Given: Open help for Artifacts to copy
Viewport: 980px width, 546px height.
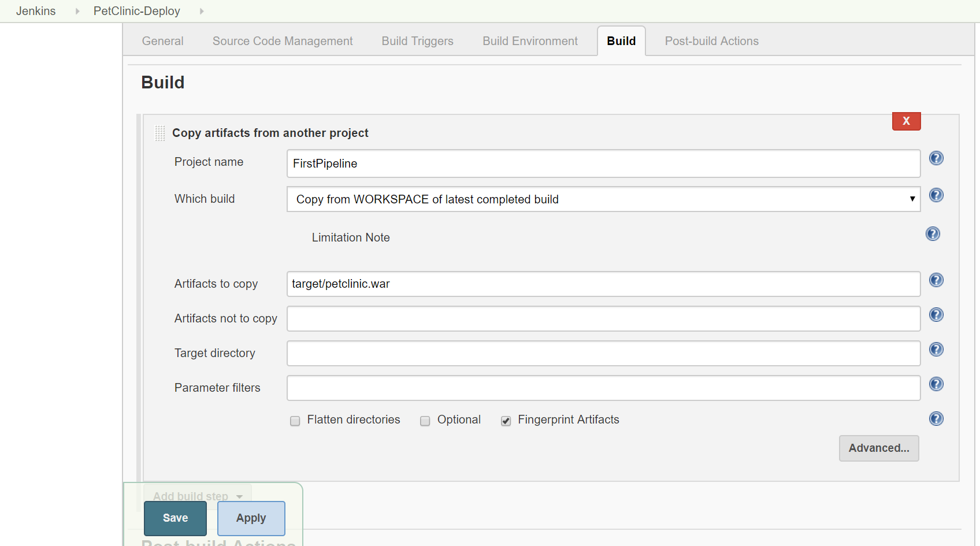Looking at the screenshot, I should click(x=936, y=280).
